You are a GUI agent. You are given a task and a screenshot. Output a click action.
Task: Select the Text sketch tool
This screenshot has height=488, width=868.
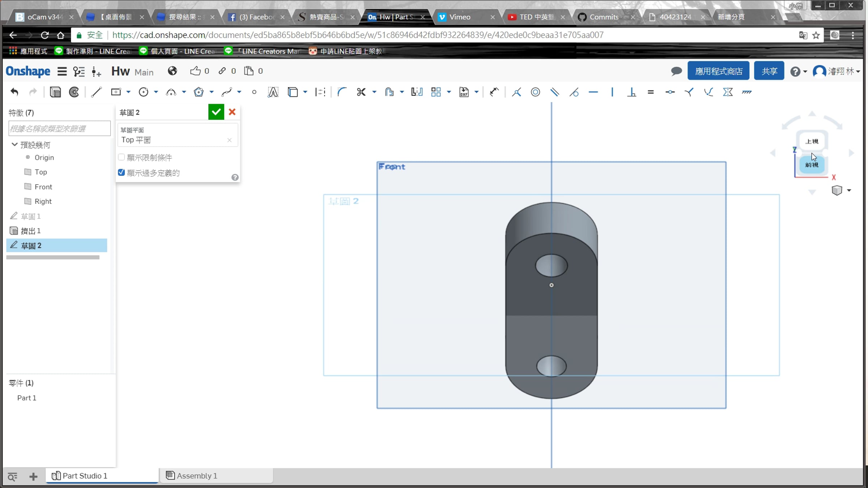point(273,92)
